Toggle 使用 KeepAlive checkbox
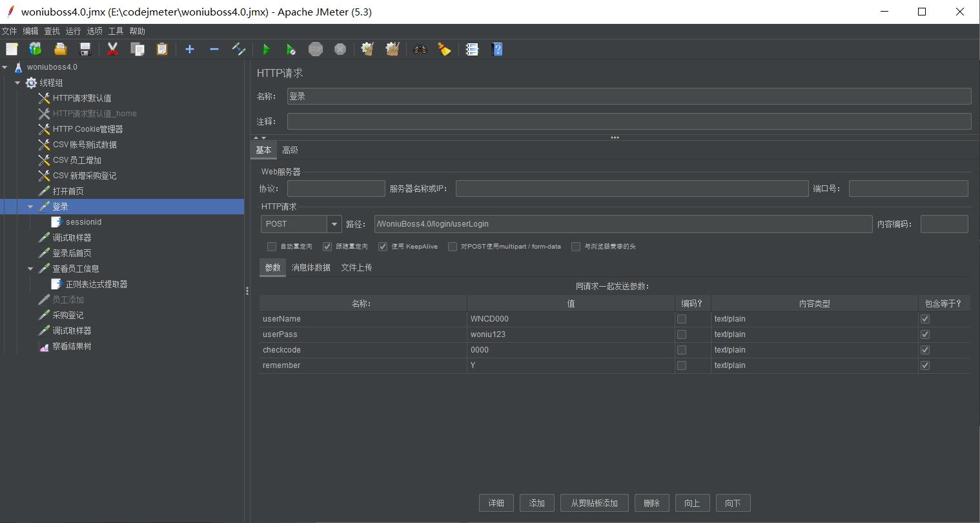980x523 pixels. [x=383, y=247]
